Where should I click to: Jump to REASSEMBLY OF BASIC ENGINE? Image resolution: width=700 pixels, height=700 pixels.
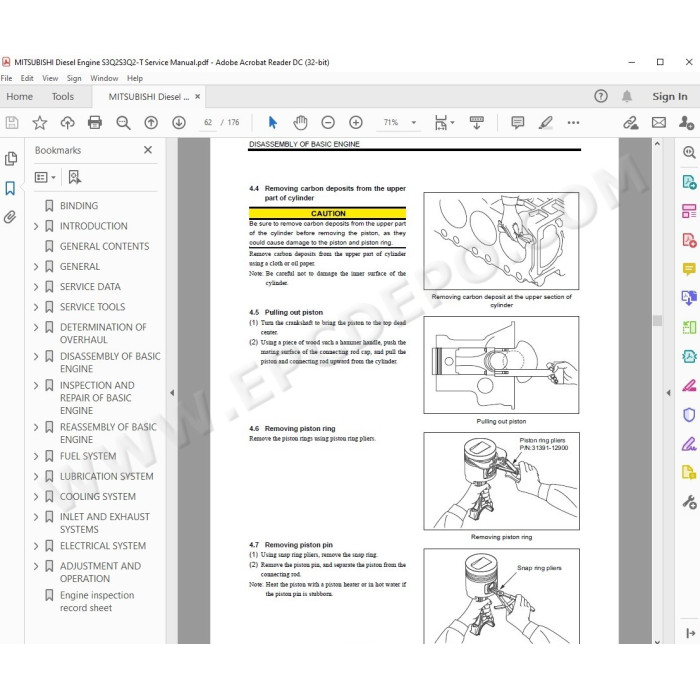coord(108,433)
